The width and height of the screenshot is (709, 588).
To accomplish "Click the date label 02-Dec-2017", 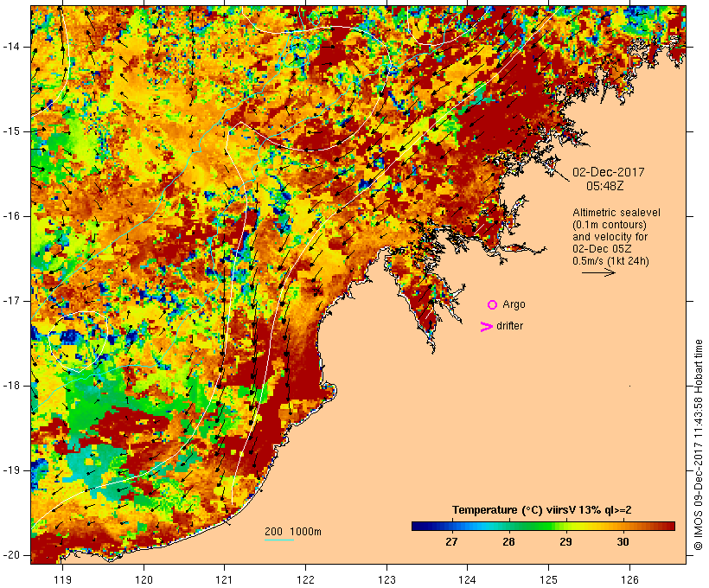I will point(608,172).
